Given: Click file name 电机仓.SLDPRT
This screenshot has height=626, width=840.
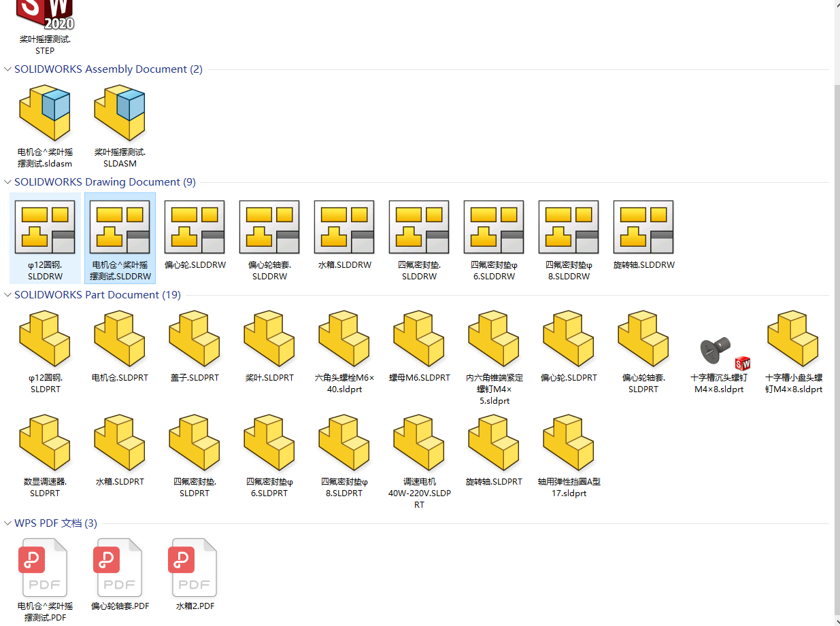Looking at the screenshot, I should [x=120, y=378].
